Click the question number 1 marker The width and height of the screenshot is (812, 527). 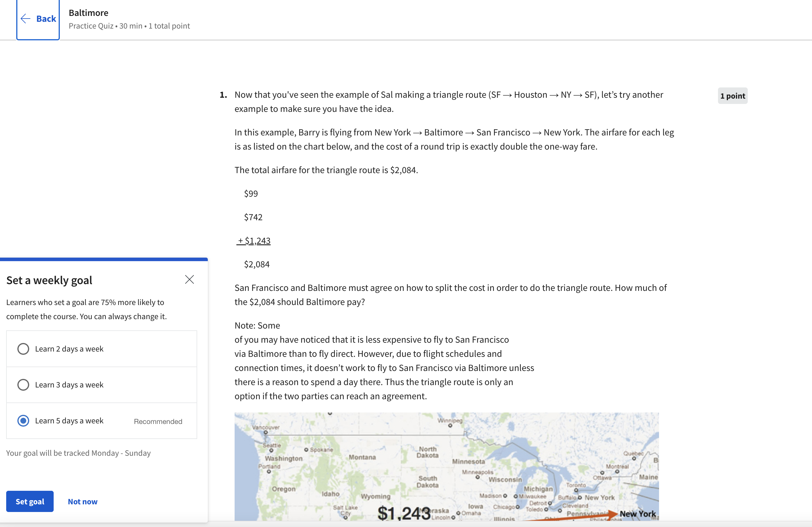coord(223,95)
